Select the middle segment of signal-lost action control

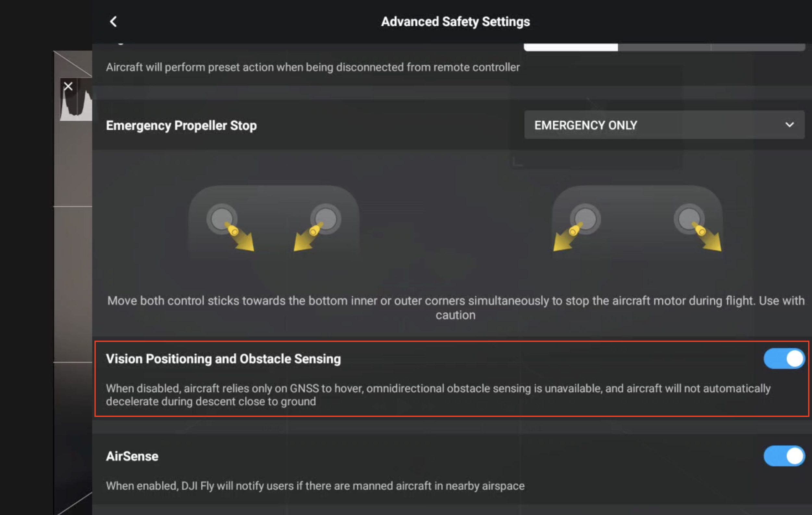[664, 47]
